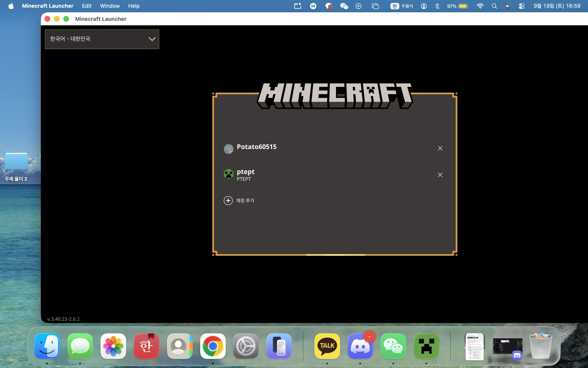Open the Window menu
Screen dimensions: 588x368
tap(110, 6)
